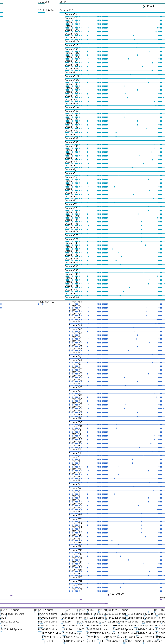Click the CR44071 gene label
The image size is (165, 644).
click(x=149, y=6)
